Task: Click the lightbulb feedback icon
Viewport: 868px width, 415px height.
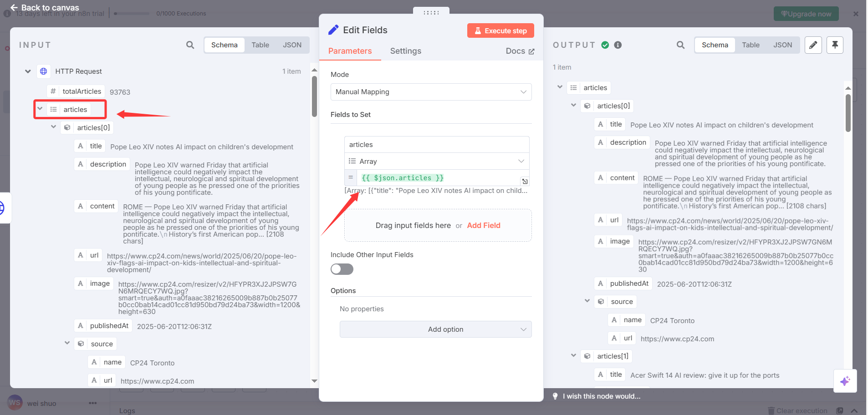Action: click(555, 396)
